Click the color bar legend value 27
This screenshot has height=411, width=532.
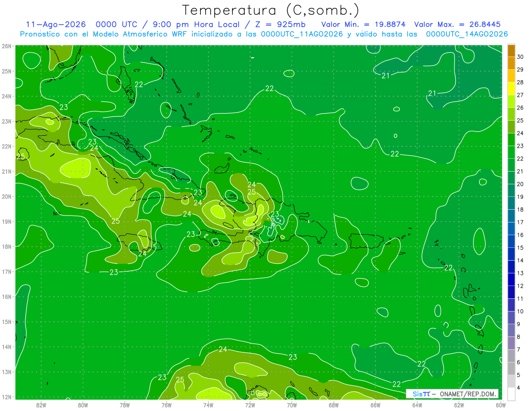pyautogui.click(x=520, y=95)
